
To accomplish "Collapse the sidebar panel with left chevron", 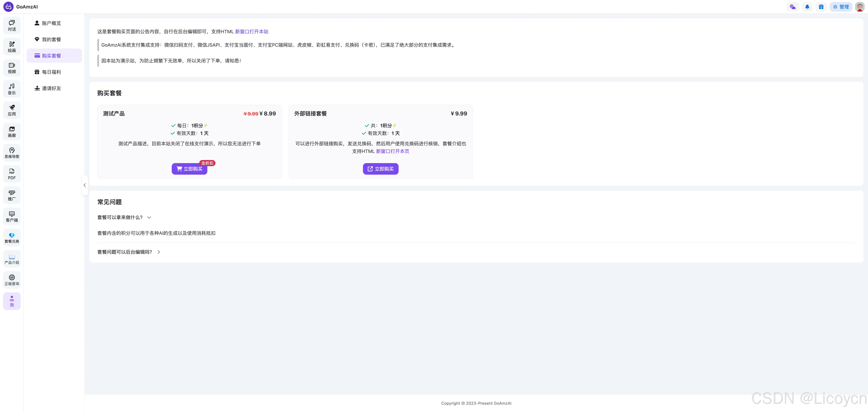I will (x=85, y=185).
